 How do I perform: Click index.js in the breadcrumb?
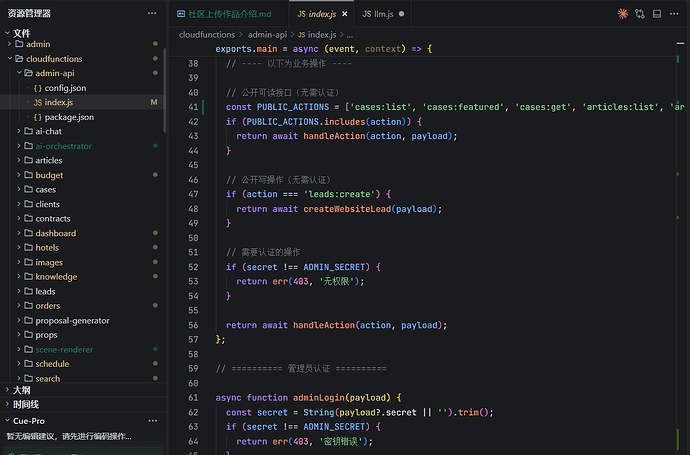(x=322, y=35)
